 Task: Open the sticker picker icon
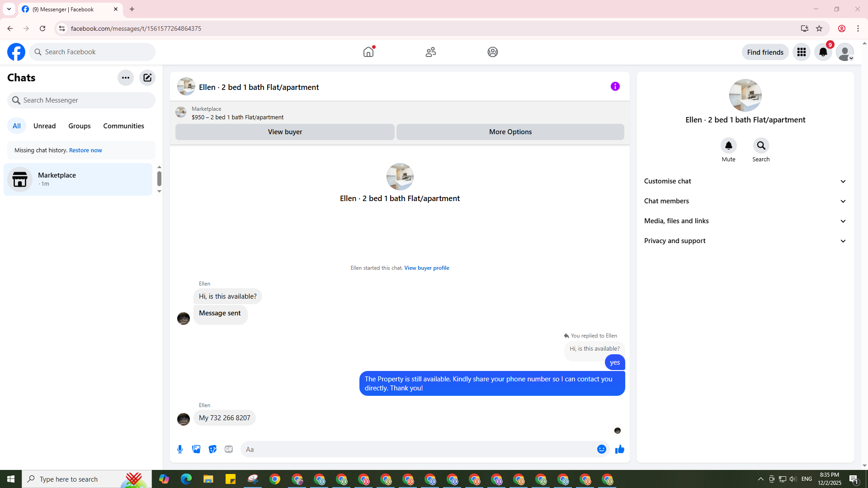pyautogui.click(x=212, y=449)
